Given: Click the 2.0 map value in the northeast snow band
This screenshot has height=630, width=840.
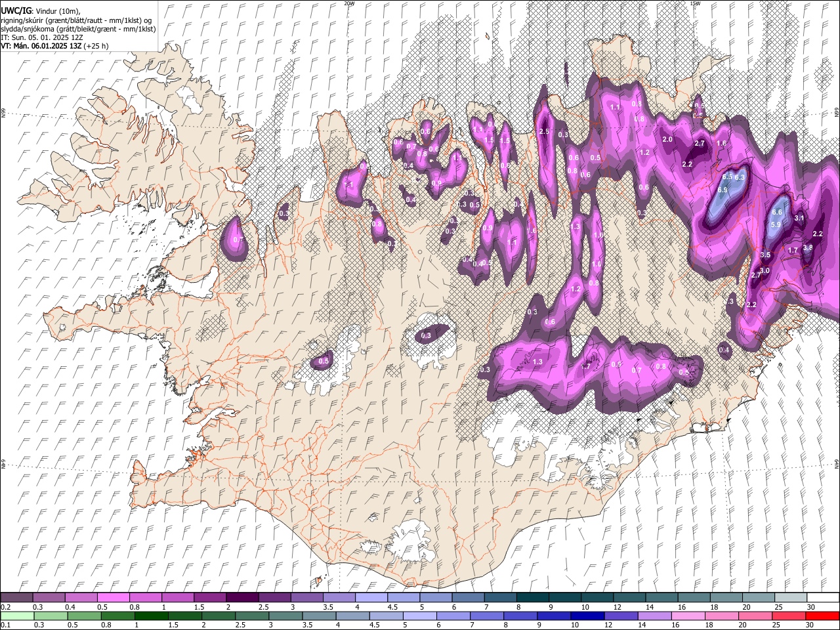Looking at the screenshot, I should [x=668, y=140].
